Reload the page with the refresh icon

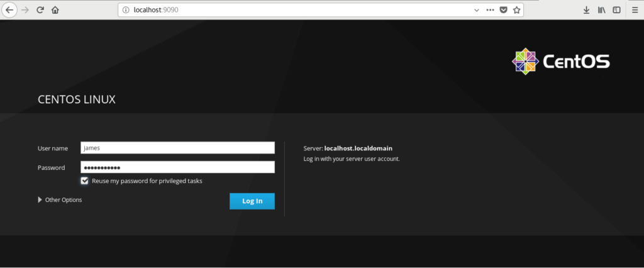coord(40,10)
